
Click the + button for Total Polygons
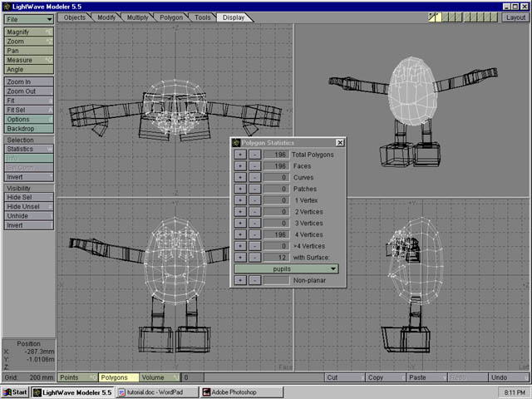tap(240, 155)
